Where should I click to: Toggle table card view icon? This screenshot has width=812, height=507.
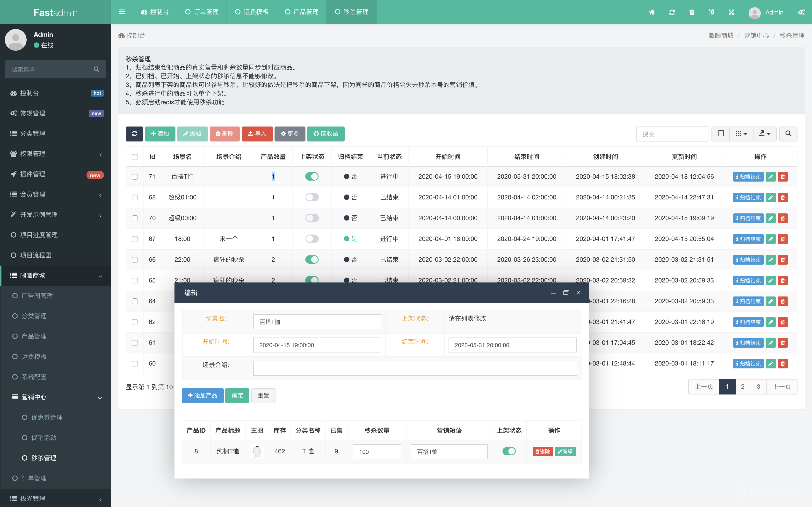(x=721, y=134)
